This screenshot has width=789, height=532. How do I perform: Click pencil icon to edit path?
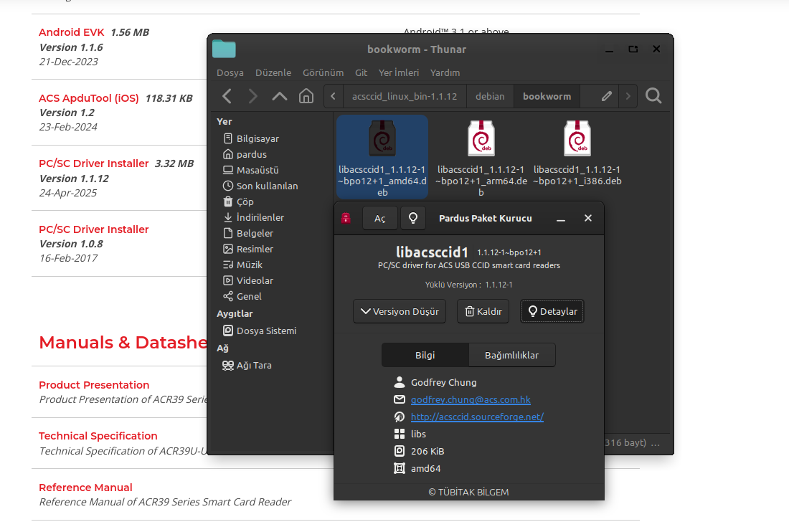point(607,96)
